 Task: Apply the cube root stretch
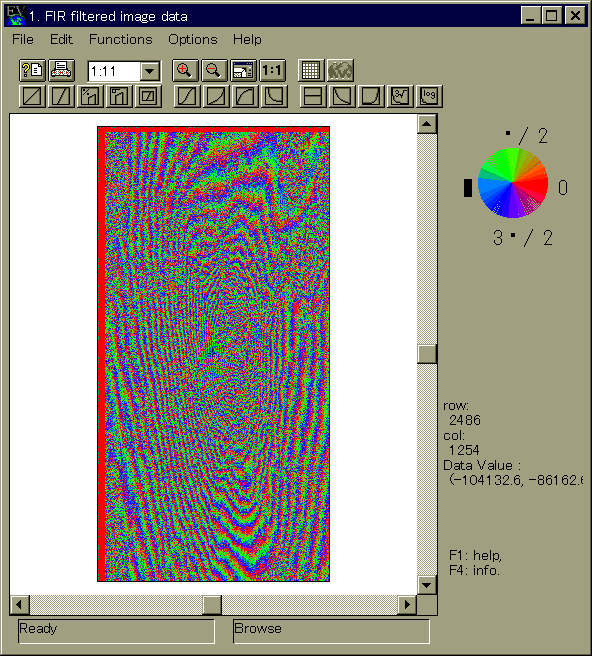[x=400, y=96]
